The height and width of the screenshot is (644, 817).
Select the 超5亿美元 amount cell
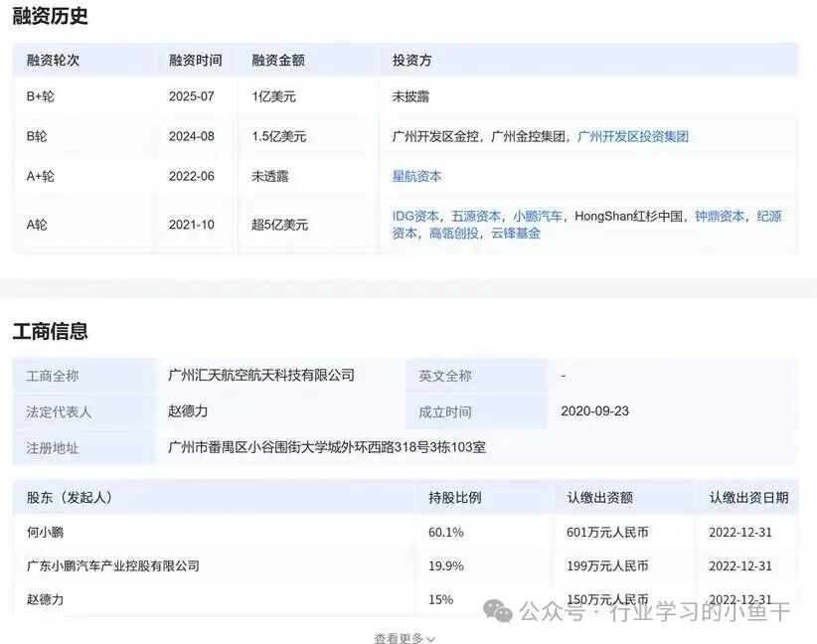pos(280,225)
